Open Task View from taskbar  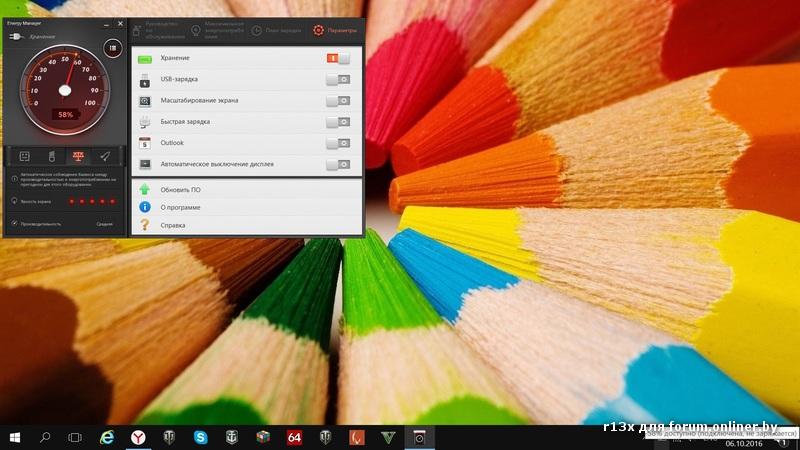coord(75,437)
